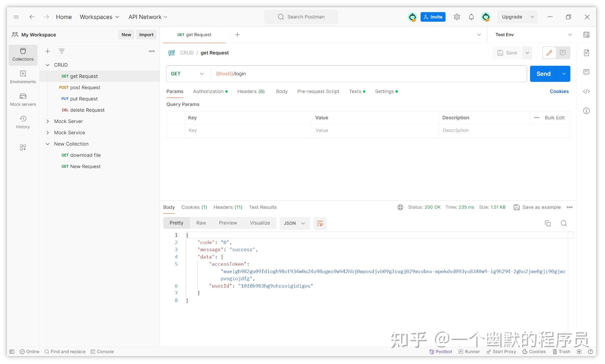Open the GET method dropdown
This screenshot has width=605, height=364.
click(187, 74)
